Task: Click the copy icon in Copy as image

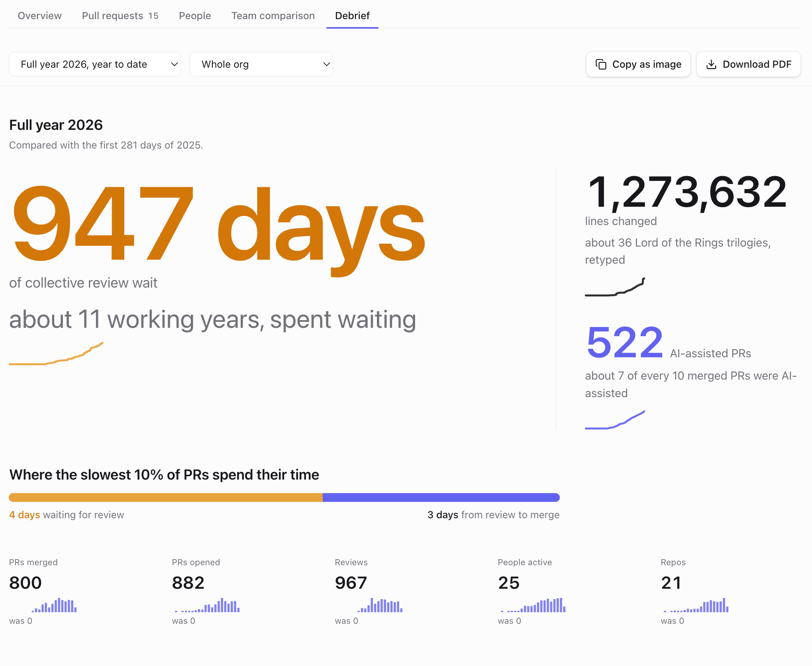Action: [x=601, y=64]
